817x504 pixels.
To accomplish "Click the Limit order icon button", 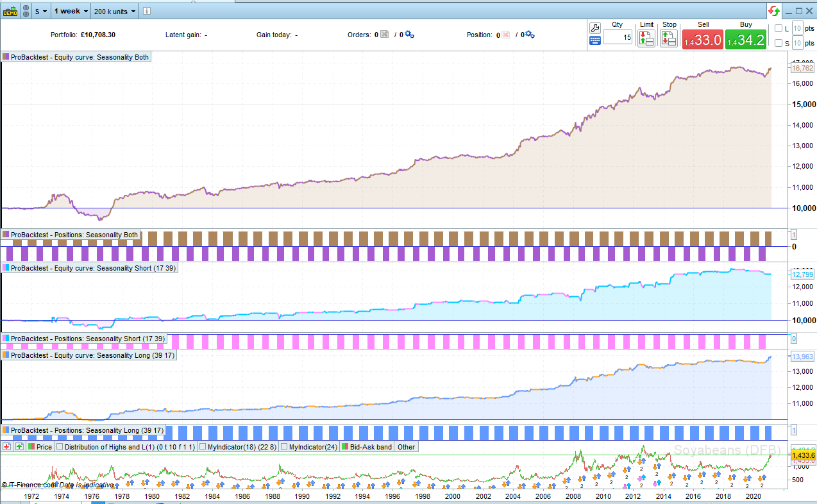I will click(646, 38).
